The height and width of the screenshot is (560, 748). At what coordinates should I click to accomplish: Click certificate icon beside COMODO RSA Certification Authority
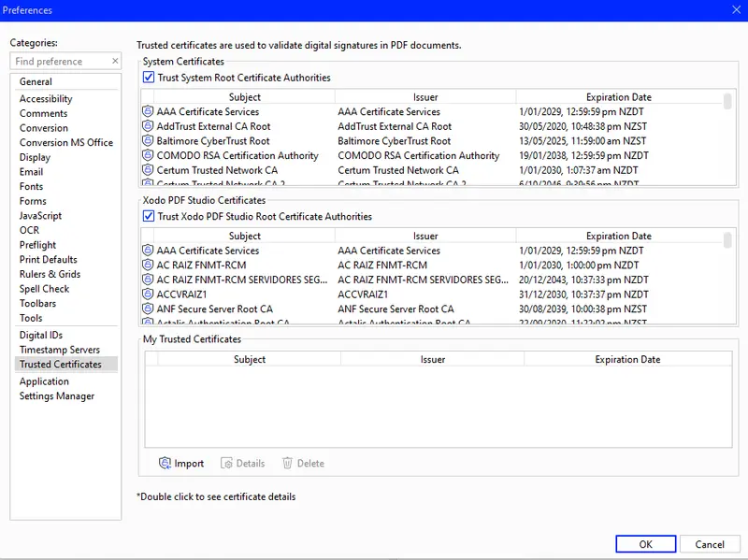tap(148, 155)
